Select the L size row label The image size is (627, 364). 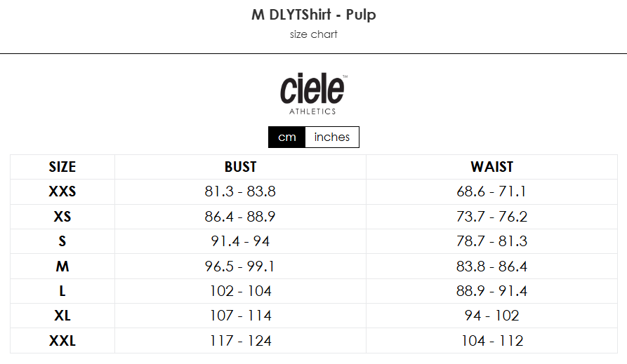(62, 291)
